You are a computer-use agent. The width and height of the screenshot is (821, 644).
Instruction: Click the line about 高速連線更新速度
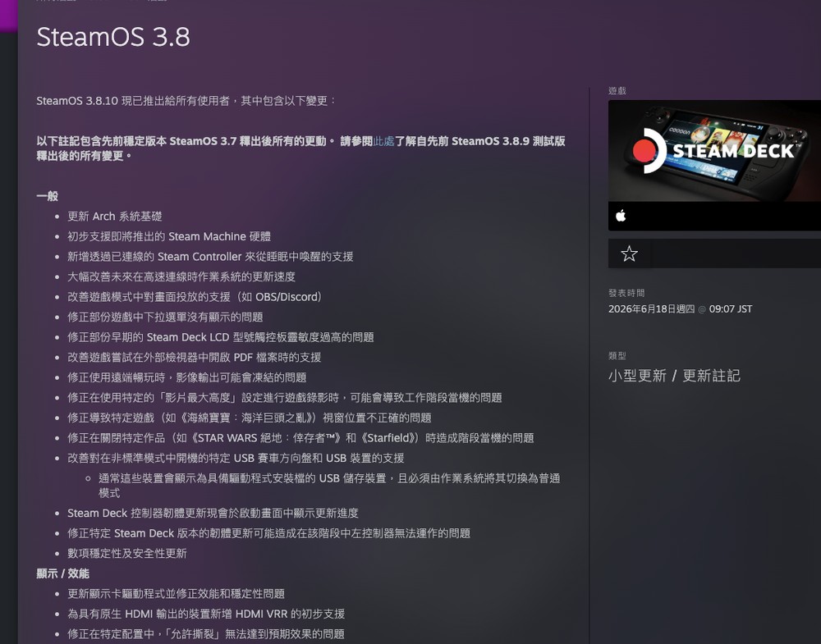coord(181,276)
